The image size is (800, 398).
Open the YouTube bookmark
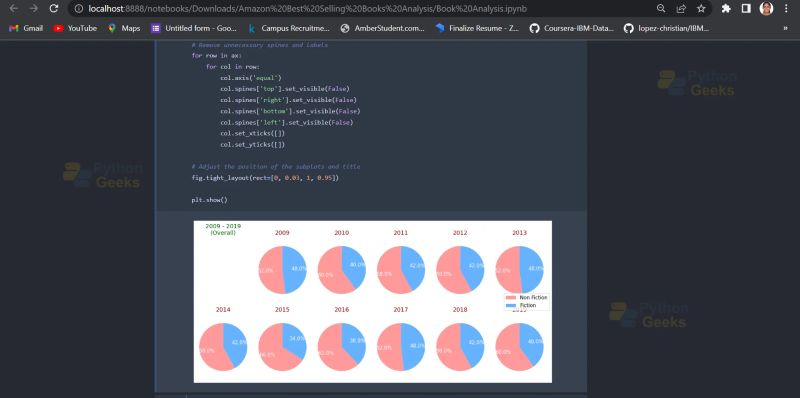point(75,29)
